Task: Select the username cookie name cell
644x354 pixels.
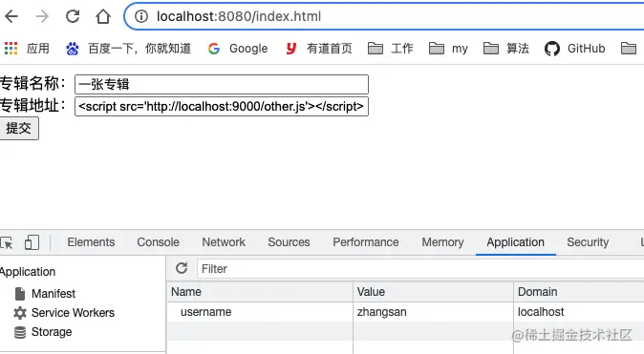Action: click(x=260, y=312)
